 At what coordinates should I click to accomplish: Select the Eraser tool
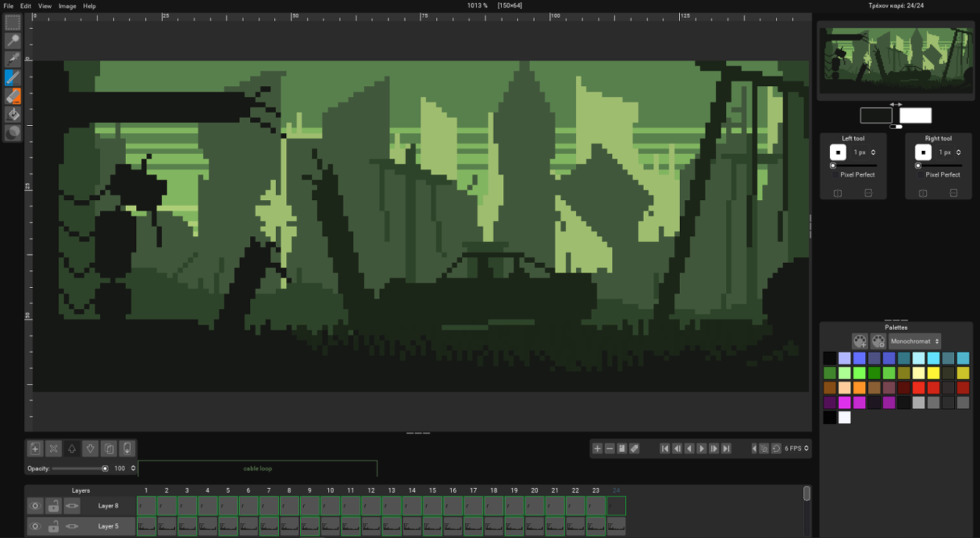point(12,96)
